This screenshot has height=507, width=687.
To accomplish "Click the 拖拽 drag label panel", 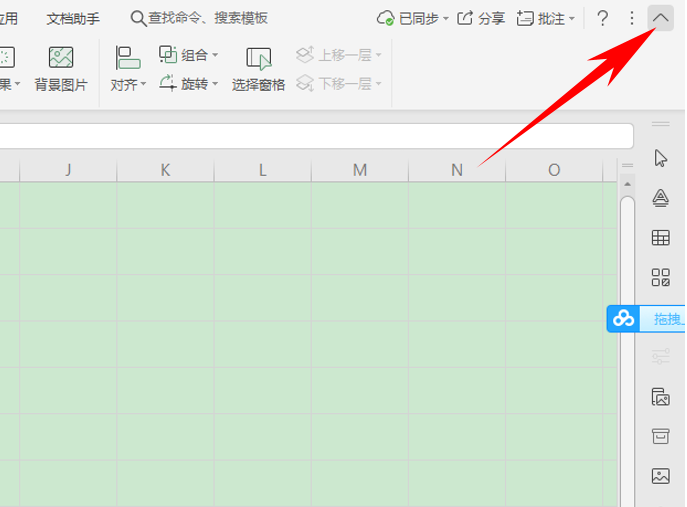I will coord(663,319).
